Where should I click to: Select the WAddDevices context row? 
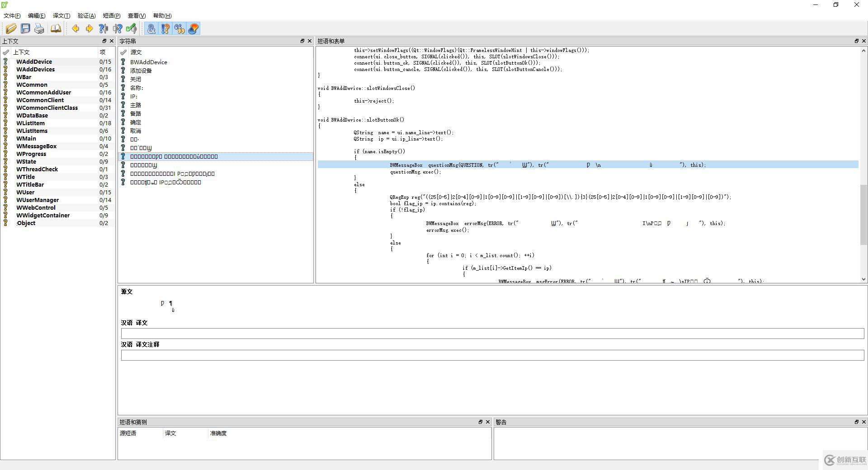pyautogui.click(x=57, y=70)
